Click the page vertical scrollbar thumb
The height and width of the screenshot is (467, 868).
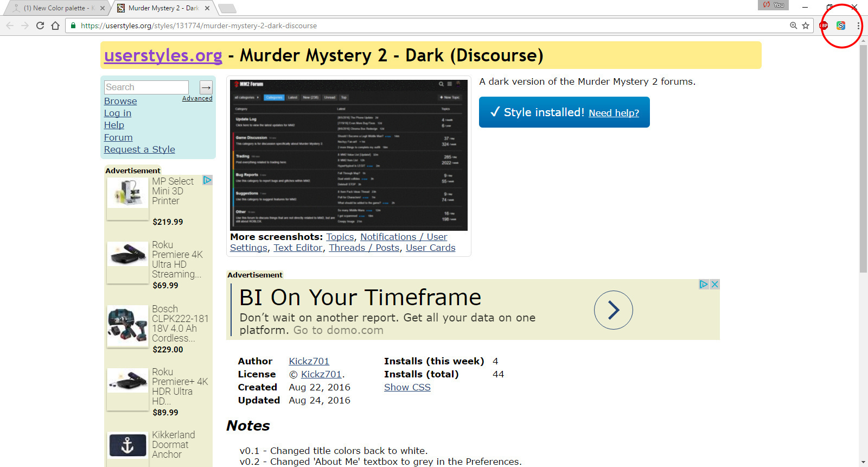tap(863, 157)
